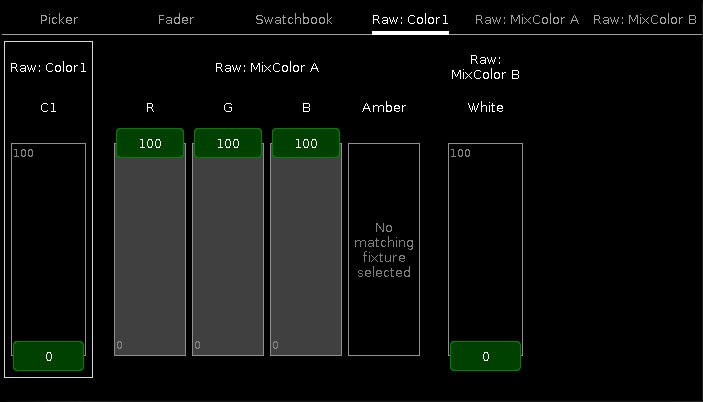Switch to the Fader tab

175,19
